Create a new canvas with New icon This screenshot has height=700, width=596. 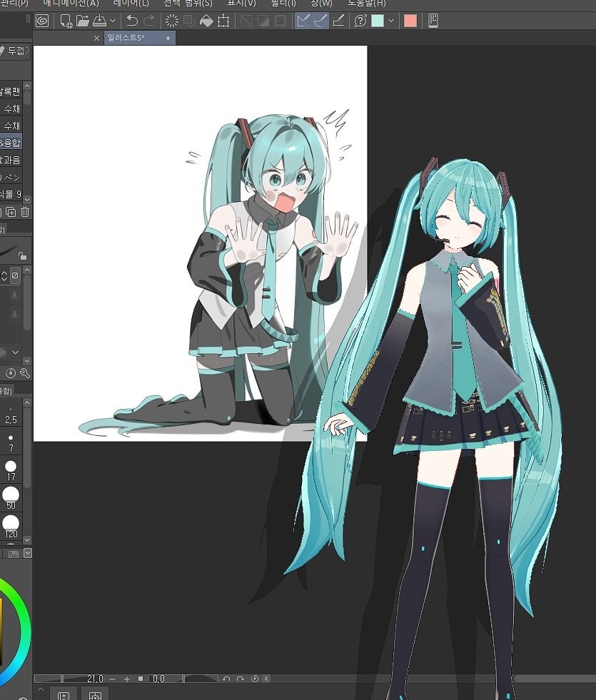tap(66, 21)
